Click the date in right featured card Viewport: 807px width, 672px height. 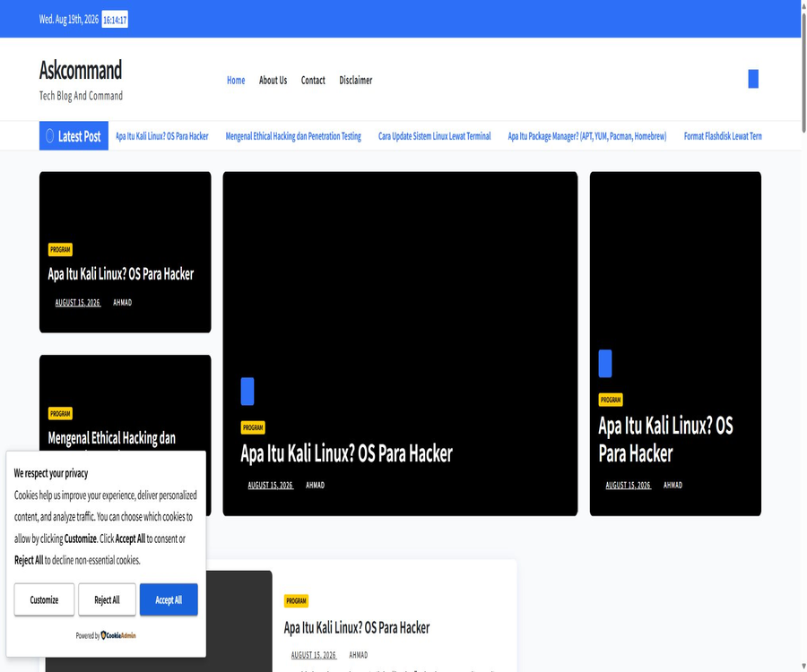(629, 485)
